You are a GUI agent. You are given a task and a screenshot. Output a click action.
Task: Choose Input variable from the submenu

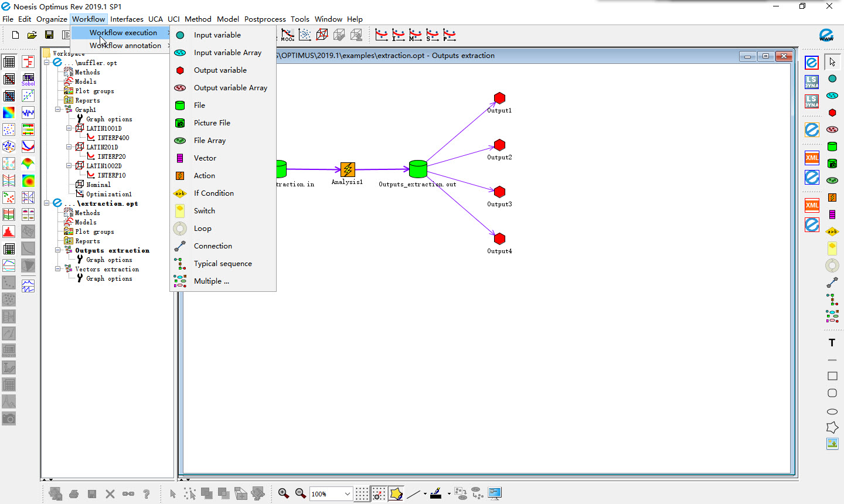click(x=223, y=35)
